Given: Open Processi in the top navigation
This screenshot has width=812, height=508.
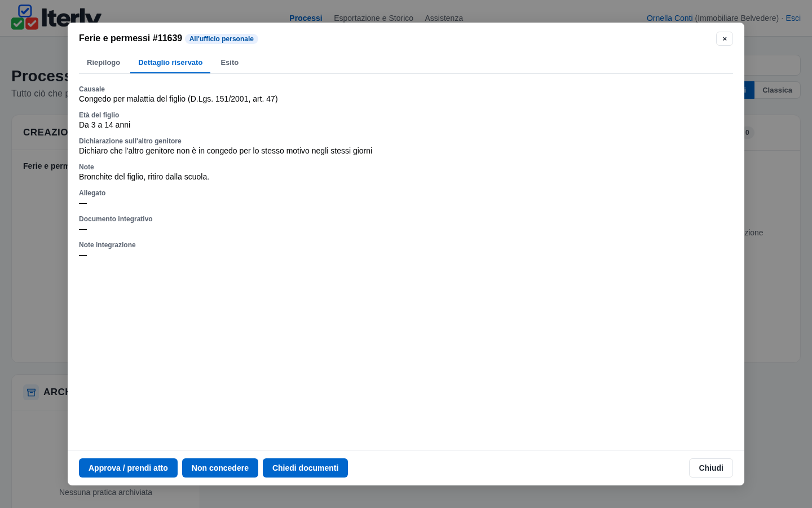Looking at the screenshot, I should point(306,18).
